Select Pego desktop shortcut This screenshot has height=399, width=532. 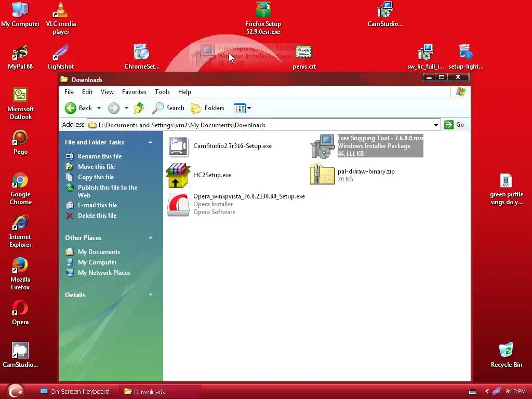click(20, 142)
